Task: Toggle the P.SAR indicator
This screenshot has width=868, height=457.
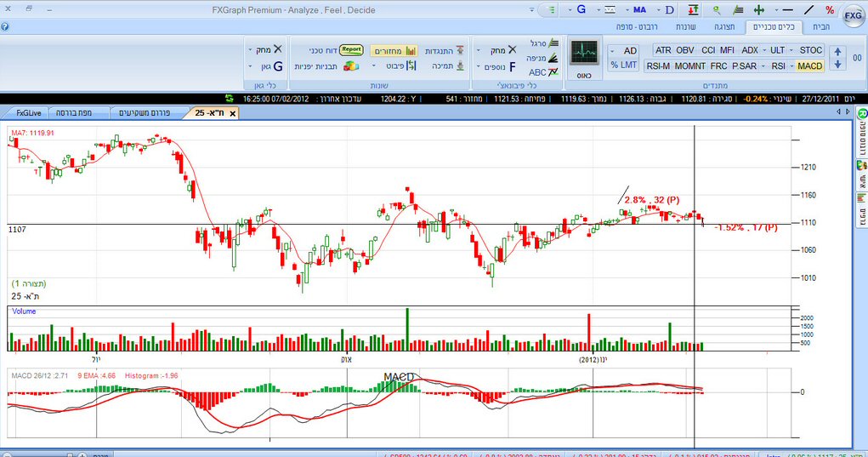Action: point(744,66)
